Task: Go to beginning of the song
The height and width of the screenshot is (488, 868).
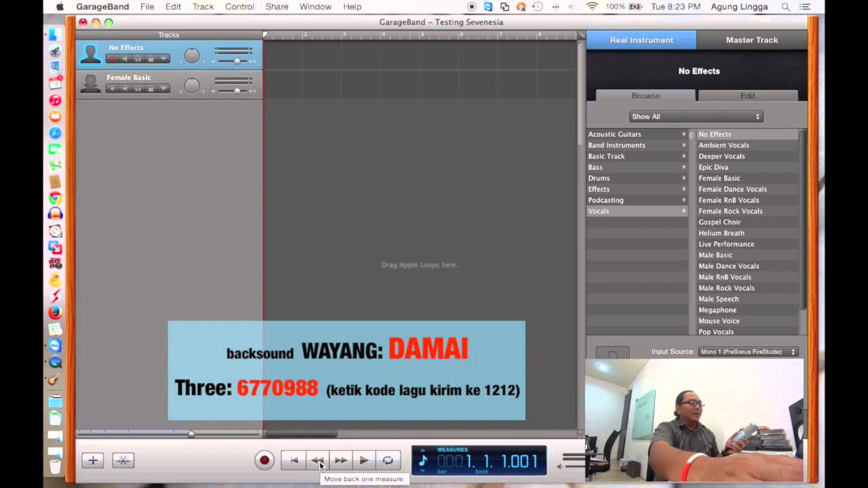Action: coord(294,460)
